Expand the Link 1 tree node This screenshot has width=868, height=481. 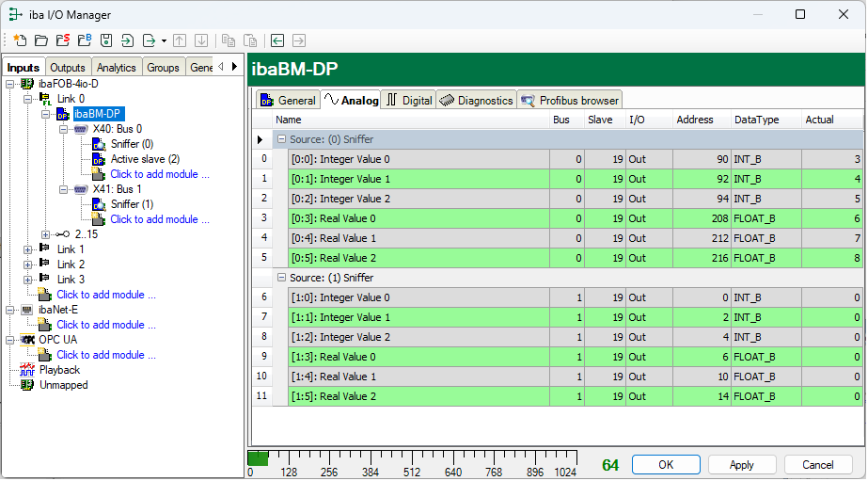[28, 249]
